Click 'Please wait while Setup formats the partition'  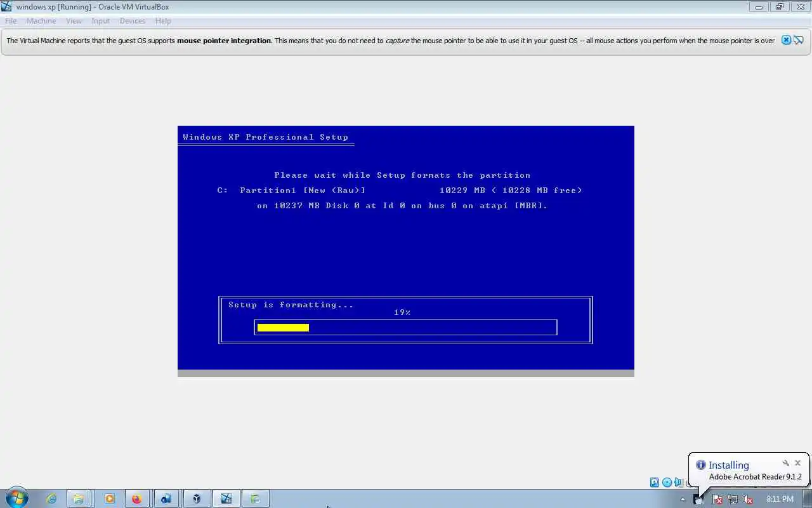(402, 175)
